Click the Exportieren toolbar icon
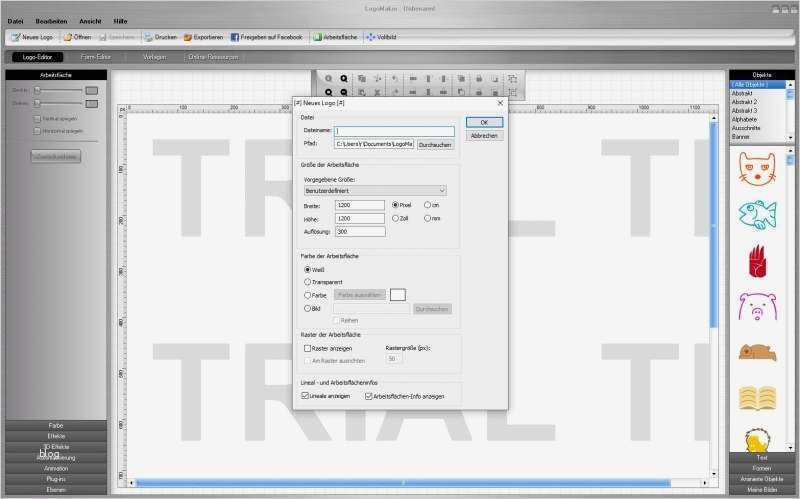 click(x=188, y=37)
